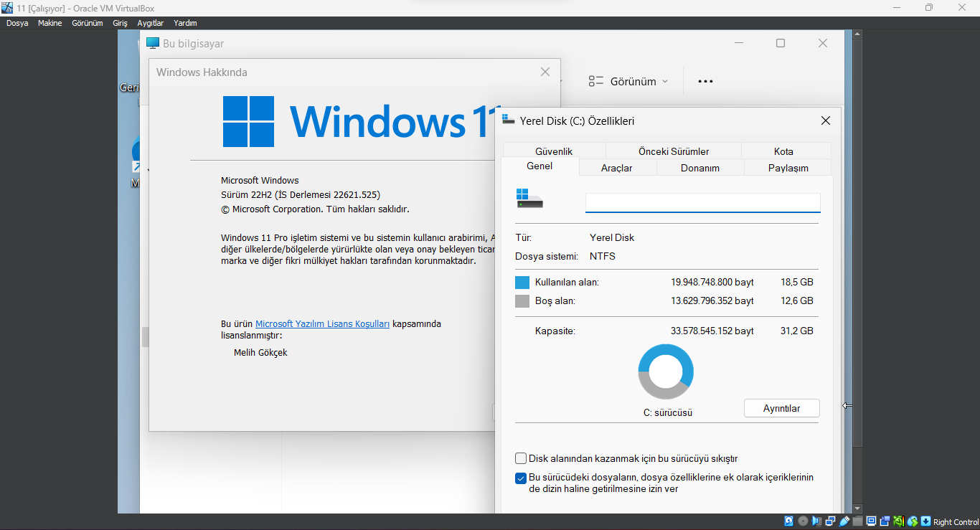Click the 18,5 GB used space text
The height and width of the screenshot is (530, 980).
tap(797, 283)
